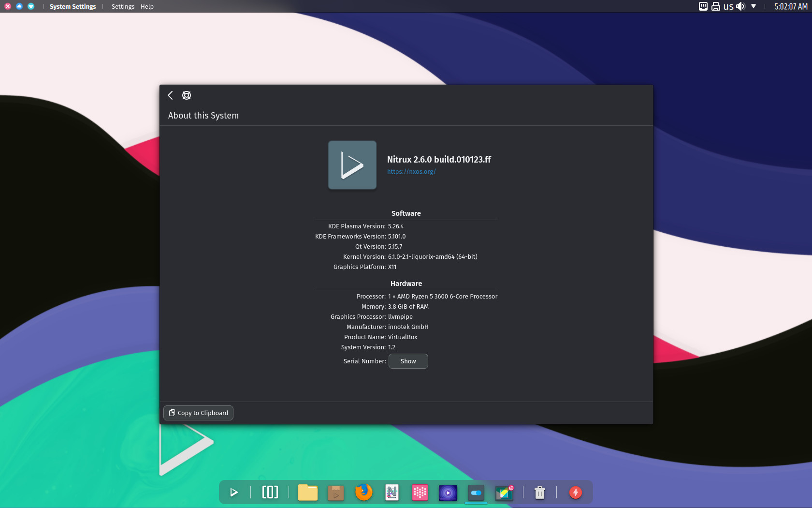Click Graphics Platform value X11
This screenshot has width=812, height=508.
coord(392,267)
